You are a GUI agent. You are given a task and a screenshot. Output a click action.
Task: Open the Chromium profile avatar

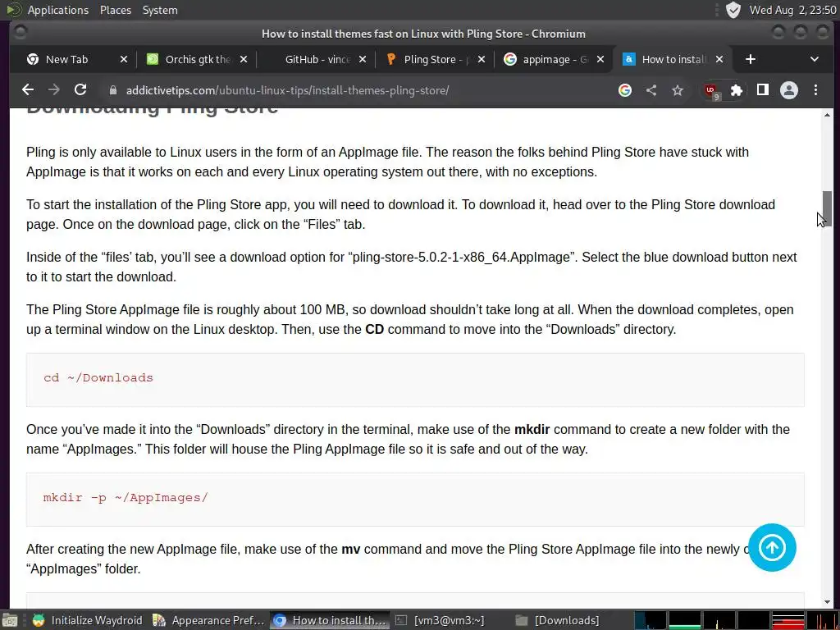tap(789, 90)
